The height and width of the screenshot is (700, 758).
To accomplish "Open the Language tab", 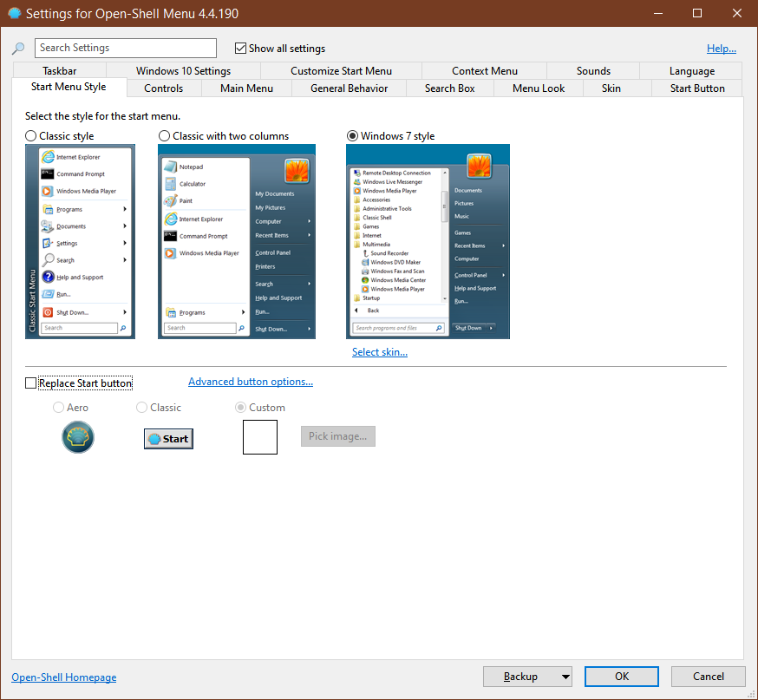I will [x=692, y=70].
